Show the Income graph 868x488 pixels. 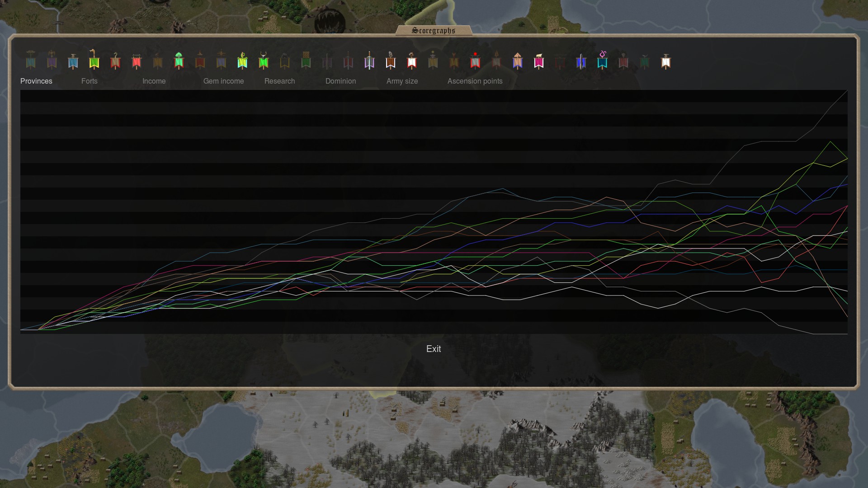coord(154,81)
